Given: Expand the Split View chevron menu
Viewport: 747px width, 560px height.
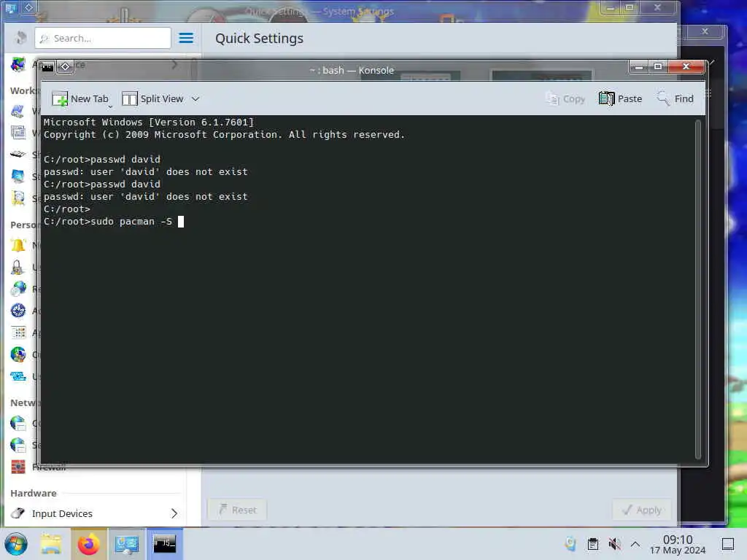Looking at the screenshot, I should pos(196,99).
